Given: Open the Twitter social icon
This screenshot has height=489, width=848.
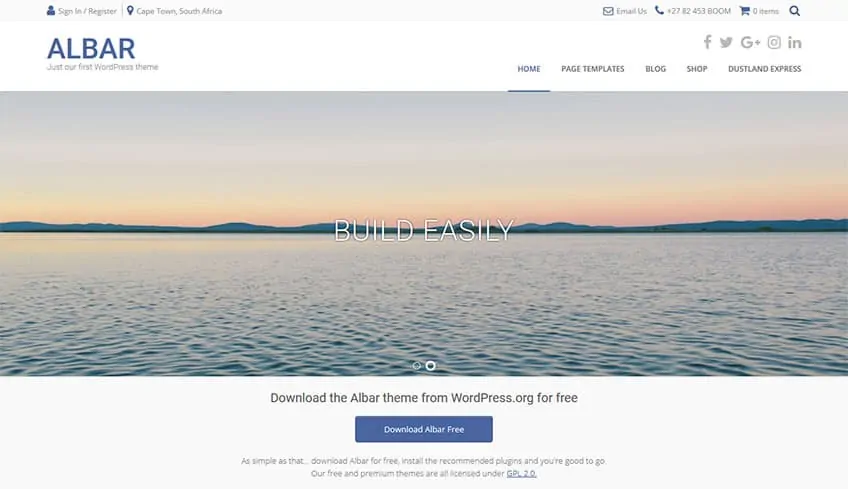Looking at the screenshot, I should 726,43.
